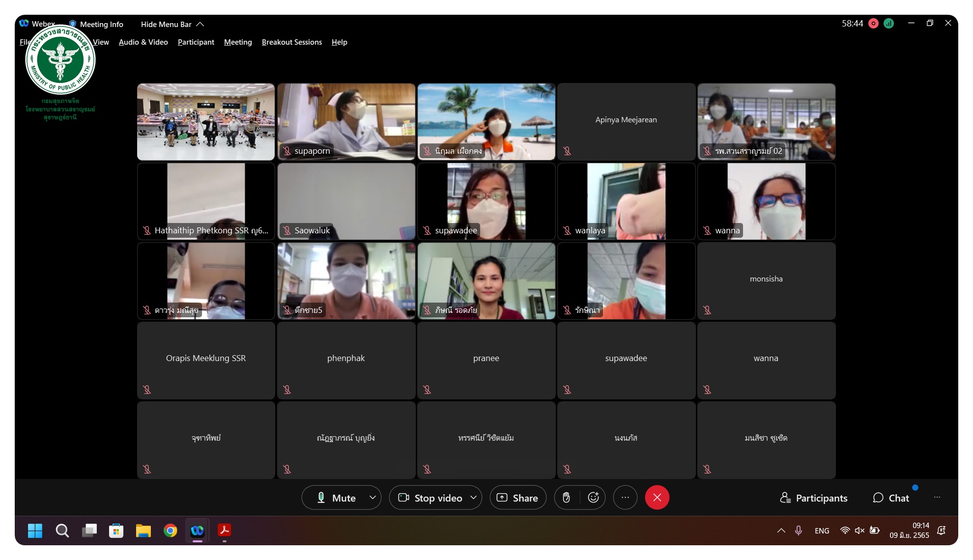
Task: Open Windows taskbar search
Action: pos(62,531)
